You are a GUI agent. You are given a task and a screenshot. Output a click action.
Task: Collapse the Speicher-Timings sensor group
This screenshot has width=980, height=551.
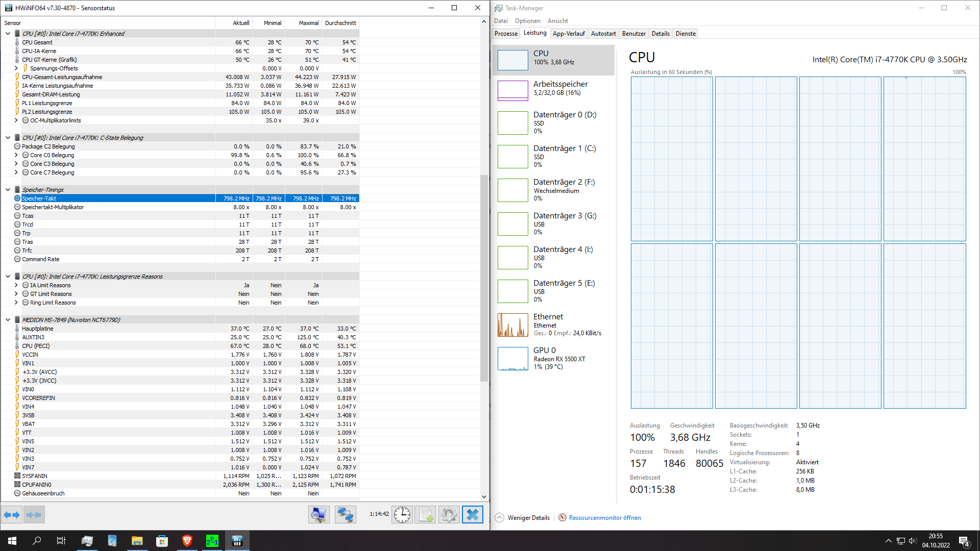tap(8, 190)
